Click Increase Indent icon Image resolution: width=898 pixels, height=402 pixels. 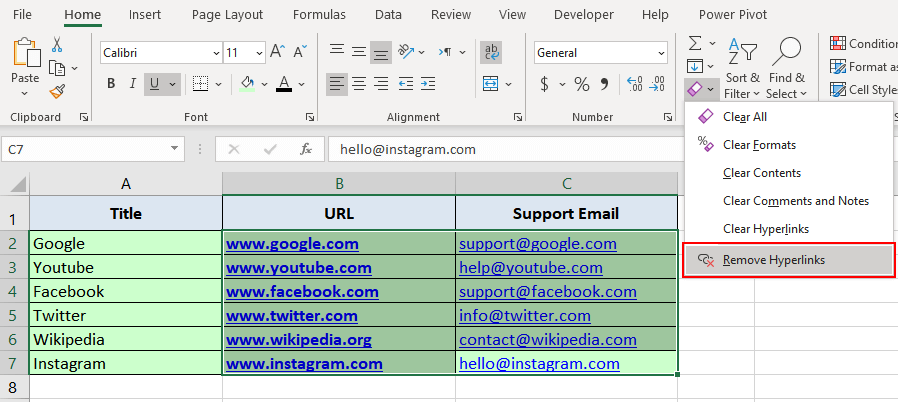[x=427, y=84]
